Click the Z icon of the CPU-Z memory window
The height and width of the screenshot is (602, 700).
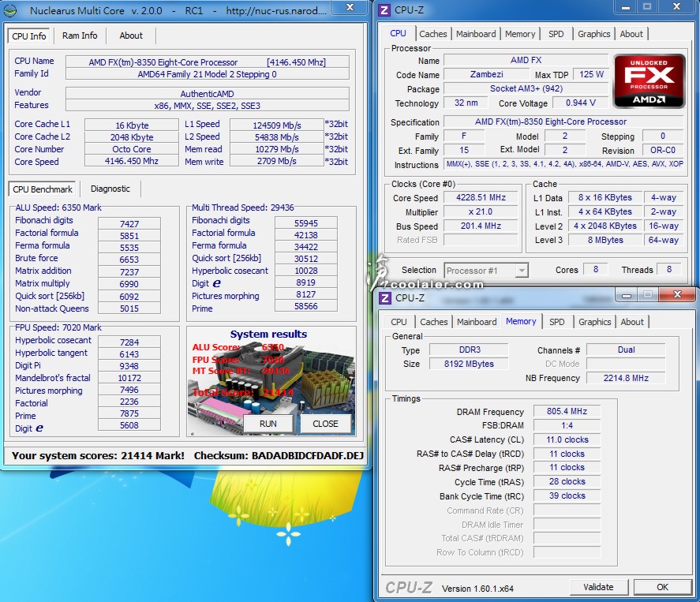pos(385,298)
